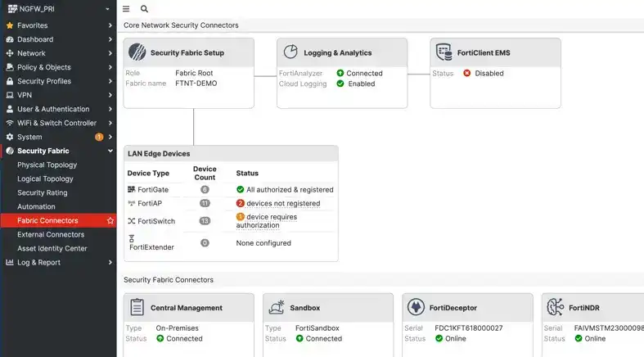Click the FortiGate device count badge
This screenshot has height=357, width=644.
pos(205,190)
